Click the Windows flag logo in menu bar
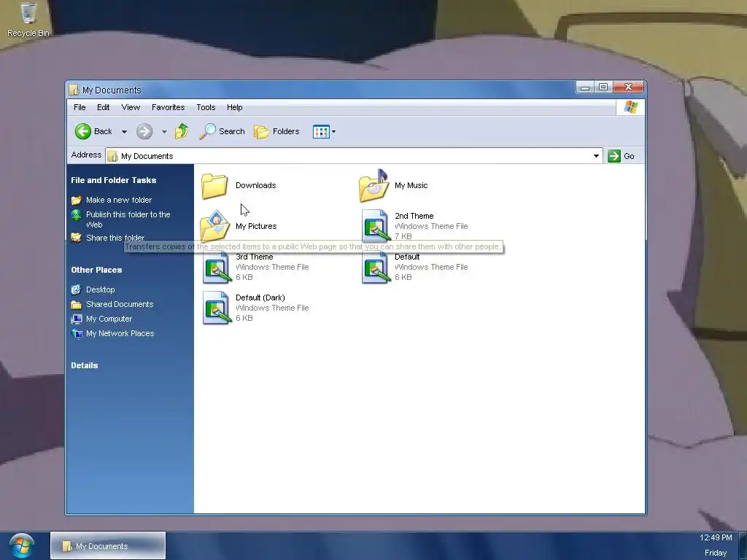This screenshot has width=747, height=560. coord(631,107)
